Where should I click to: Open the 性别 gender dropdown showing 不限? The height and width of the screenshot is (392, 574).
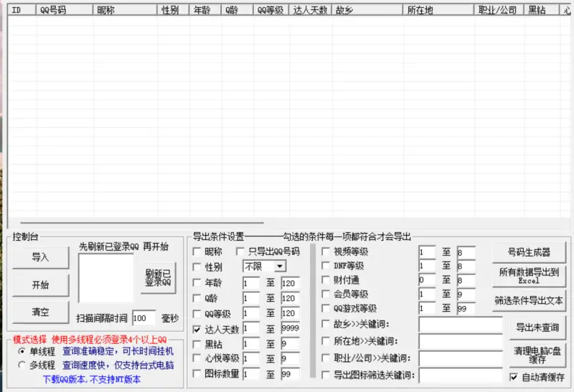(x=264, y=267)
